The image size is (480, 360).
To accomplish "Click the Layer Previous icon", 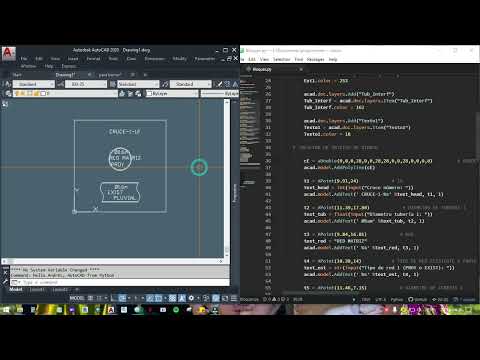I will point(130,94).
